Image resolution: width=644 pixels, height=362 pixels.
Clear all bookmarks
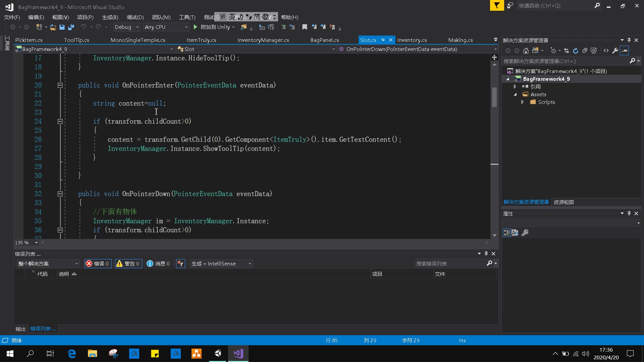click(333, 27)
